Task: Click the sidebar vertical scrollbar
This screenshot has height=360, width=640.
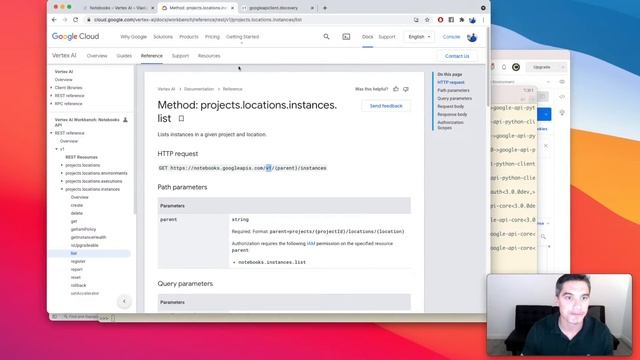Action: point(135,139)
